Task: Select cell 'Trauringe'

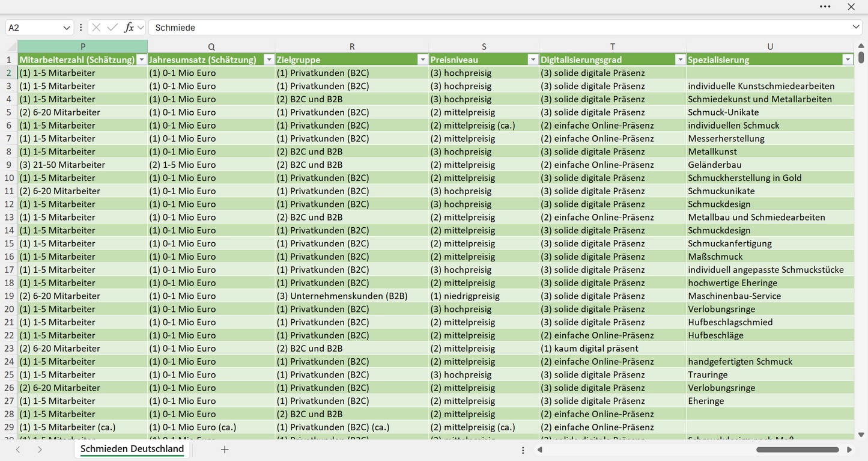Action: click(770, 374)
